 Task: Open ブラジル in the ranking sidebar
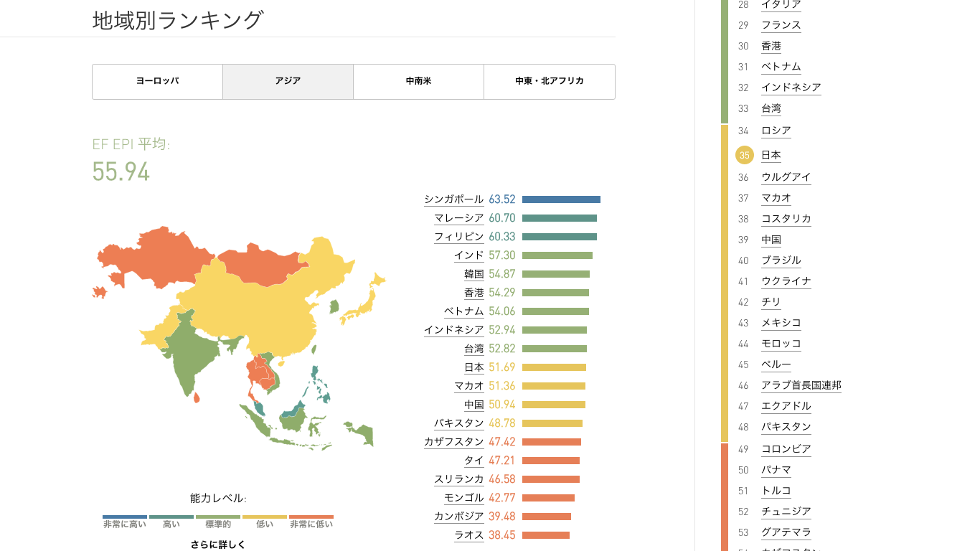pos(781,260)
